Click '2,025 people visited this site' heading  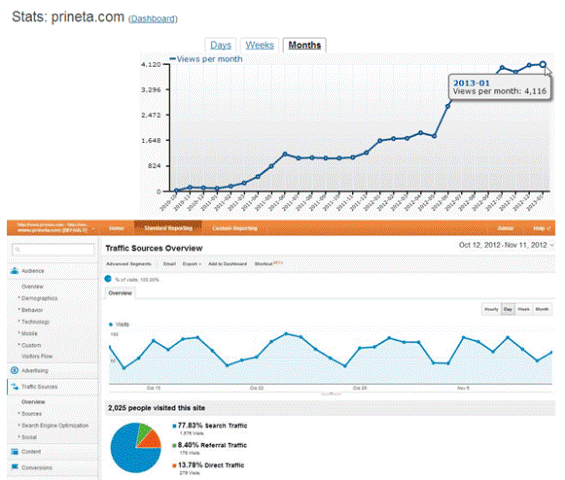156,408
